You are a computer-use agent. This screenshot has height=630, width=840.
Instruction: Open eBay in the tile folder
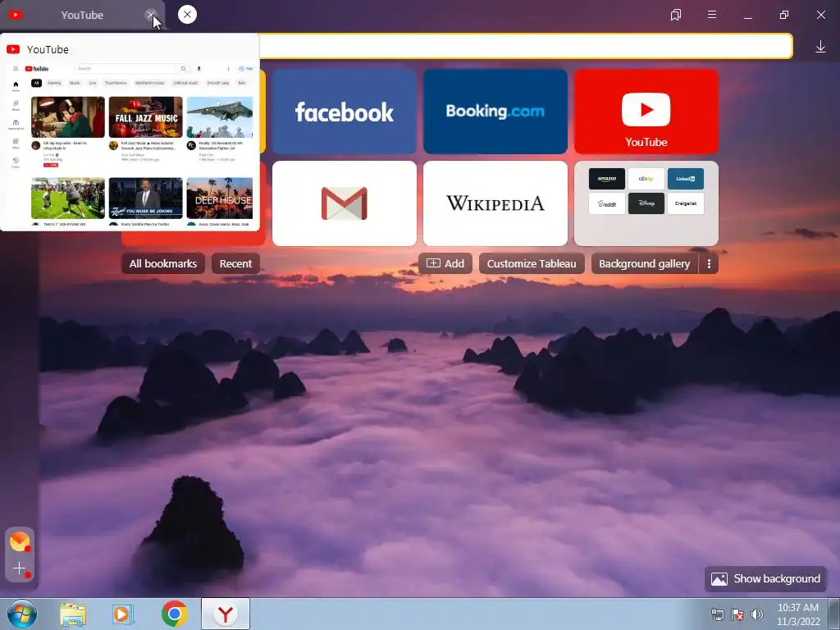[646, 179]
